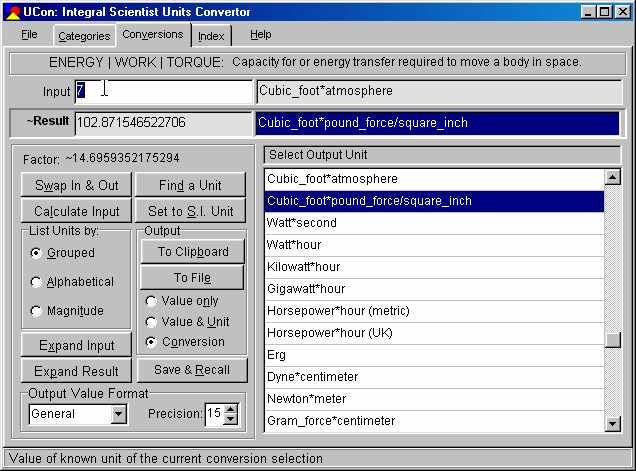Viewport: 636px width, 471px height.
Task: Select Magnitude listing option
Action: tap(67, 311)
